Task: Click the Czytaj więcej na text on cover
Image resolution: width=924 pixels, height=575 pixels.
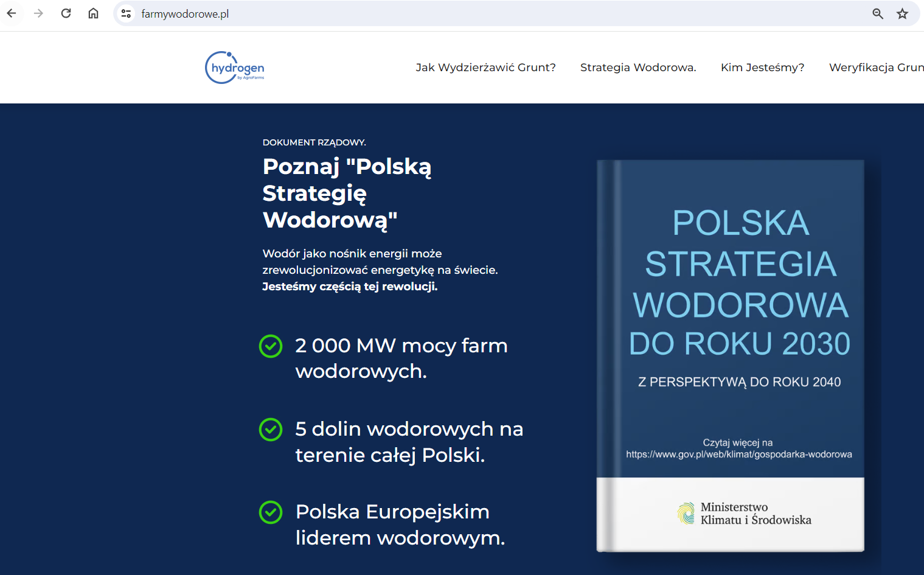Action: click(738, 443)
